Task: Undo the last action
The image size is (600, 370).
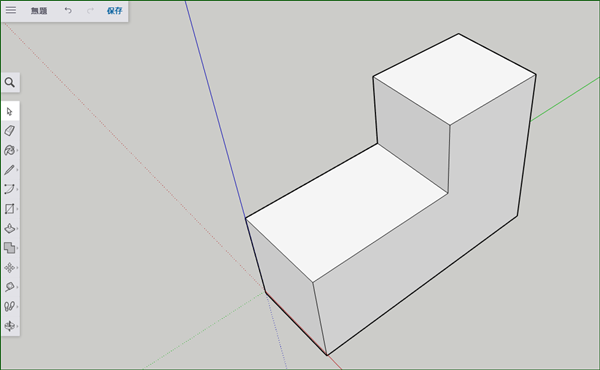Action: click(x=68, y=10)
